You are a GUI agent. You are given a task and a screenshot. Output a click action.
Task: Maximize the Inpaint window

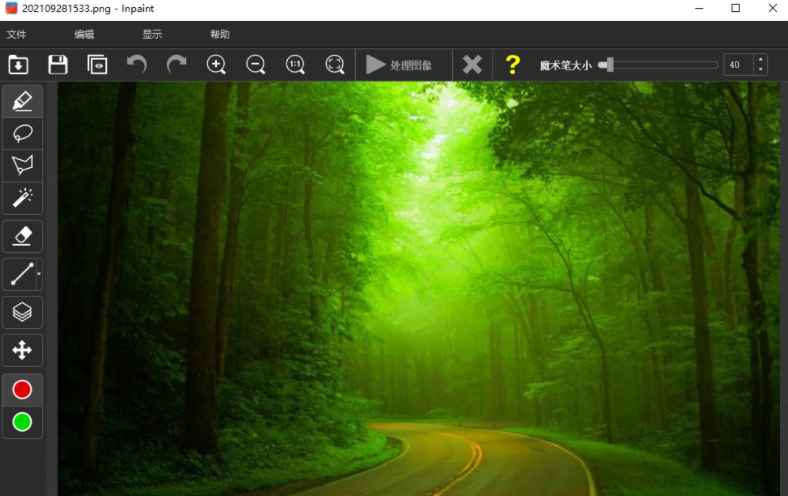pos(736,8)
